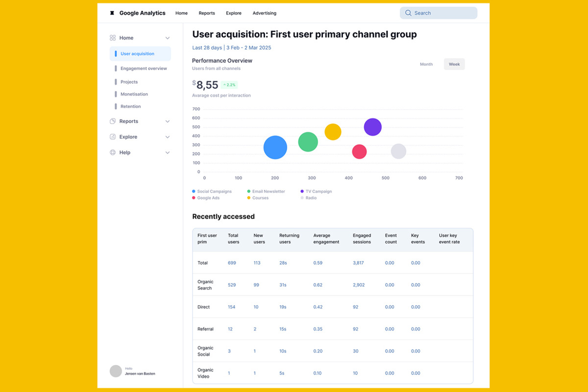Click New users value 113

(x=257, y=263)
